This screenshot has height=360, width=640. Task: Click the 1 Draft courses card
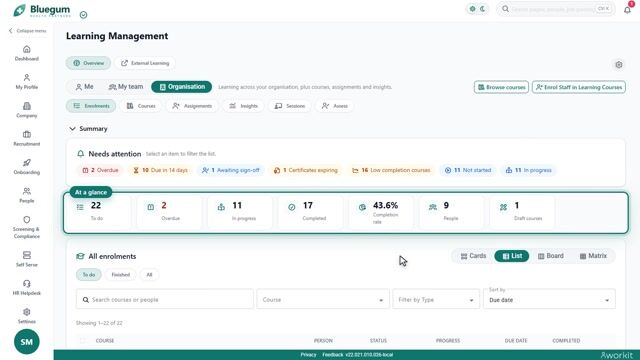click(x=522, y=213)
